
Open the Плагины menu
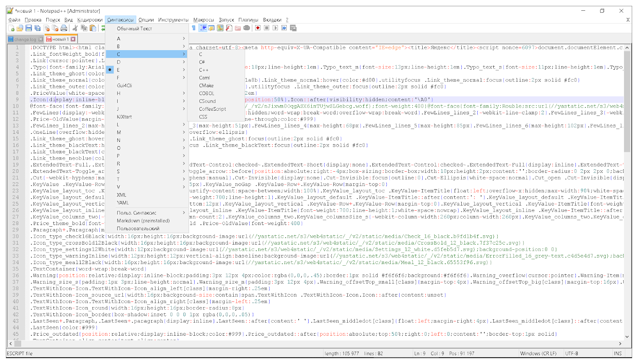pyautogui.click(x=248, y=20)
